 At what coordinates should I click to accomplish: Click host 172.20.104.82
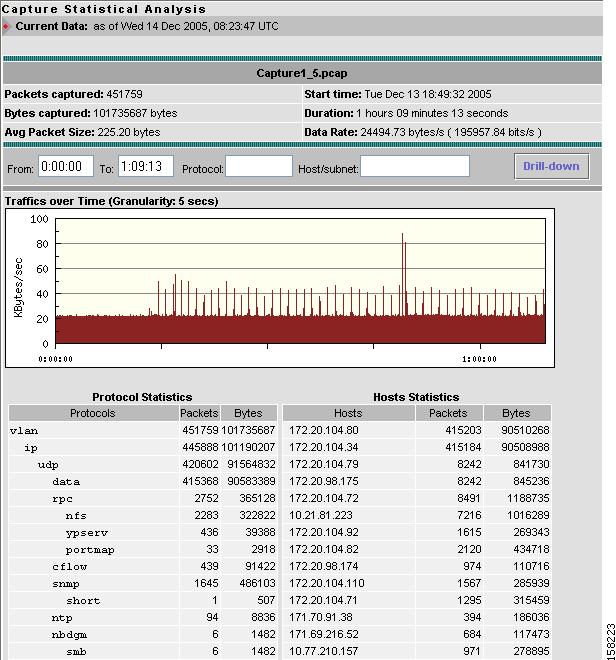tap(324, 549)
